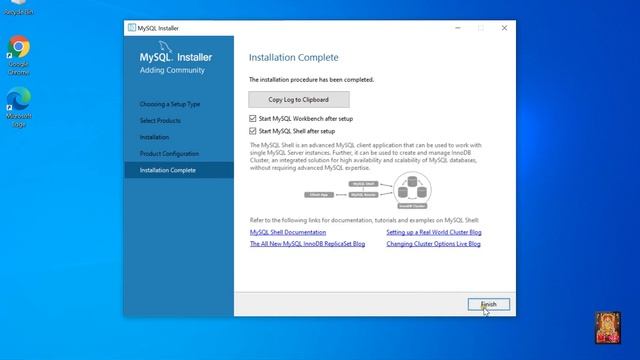Click the Finish button
The width and height of the screenshot is (640, 360).
click(489, 304)
